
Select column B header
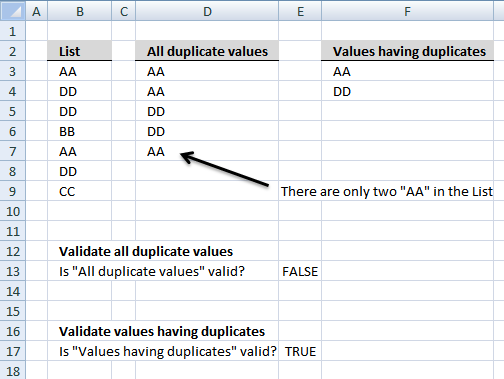pos(80,11)
